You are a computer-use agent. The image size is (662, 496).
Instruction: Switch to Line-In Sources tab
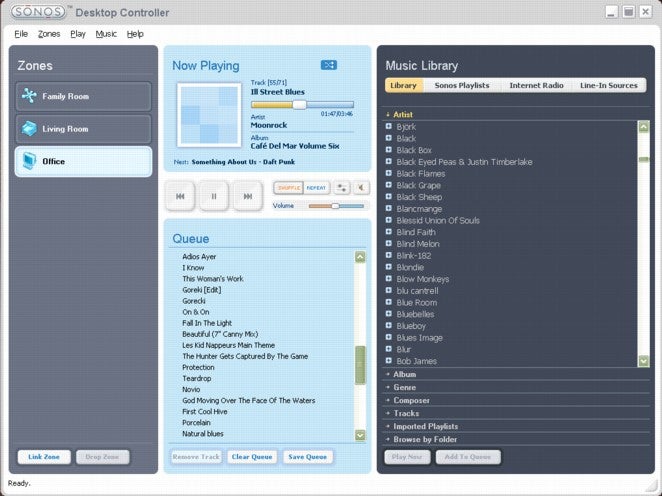[608, 85]
